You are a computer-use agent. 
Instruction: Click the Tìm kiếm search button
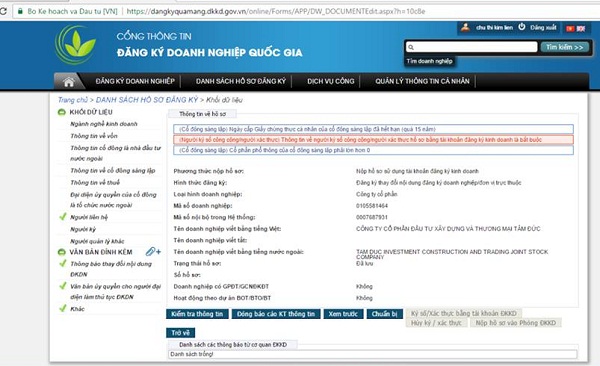tap(564, 47)
